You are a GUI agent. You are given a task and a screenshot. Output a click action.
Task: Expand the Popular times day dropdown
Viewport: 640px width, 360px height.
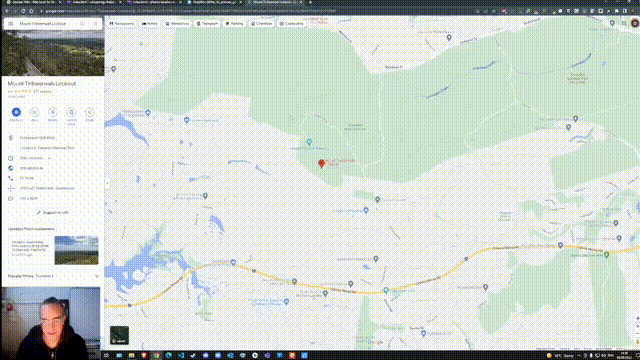(44, 276)
